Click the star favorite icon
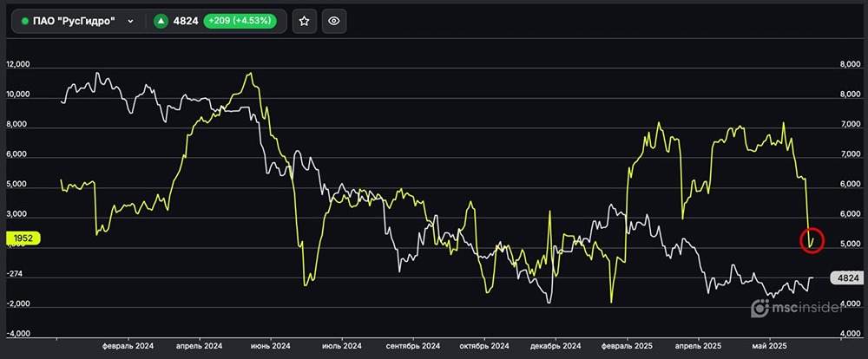The width and height of the screenshot is (868, 359). (304, 22)
